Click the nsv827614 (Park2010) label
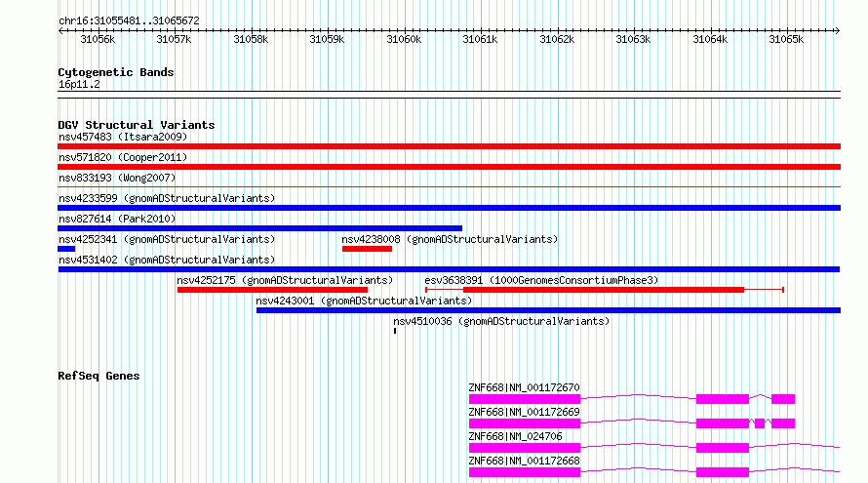Viewport: 868px width, 483px height. pyautogui.click(x=117, y=219)
